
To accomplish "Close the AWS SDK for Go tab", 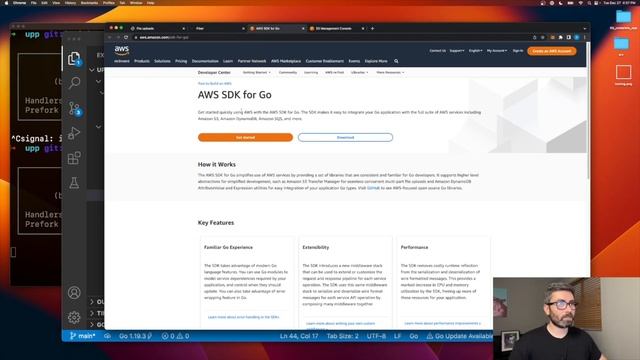I will point(303,29).
